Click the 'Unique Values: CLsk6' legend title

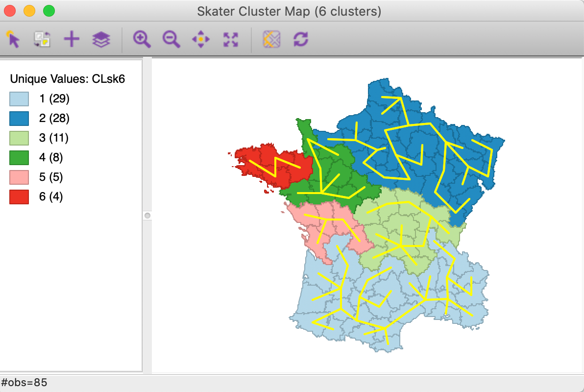68,79
